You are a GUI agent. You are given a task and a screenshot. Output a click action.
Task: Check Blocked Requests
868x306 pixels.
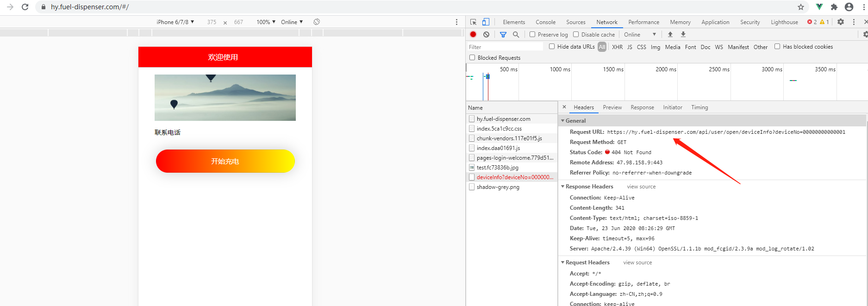[472, 57]
